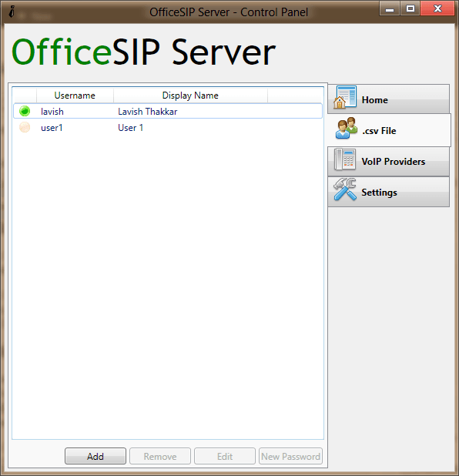459x476 pixels.
Task: Click the app icon in title bar
Action: [12, 12]
